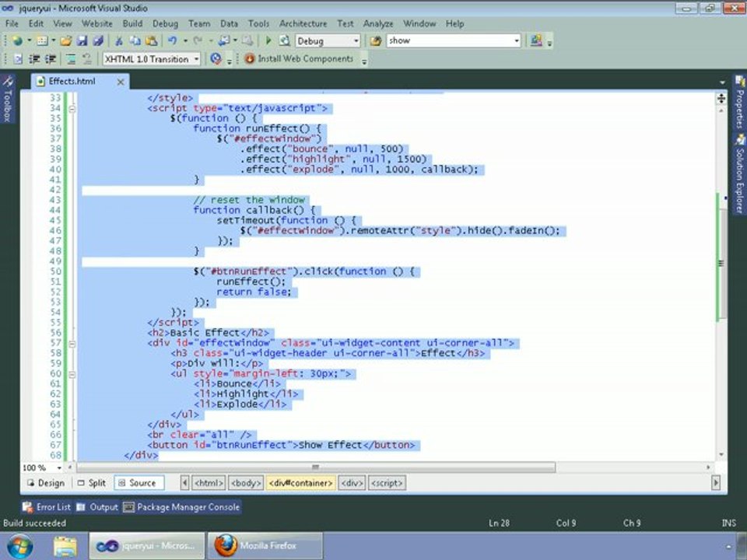The image size is (747, 560).
Task: Select the <html> tag navigator button
Action: coord(209,483)
